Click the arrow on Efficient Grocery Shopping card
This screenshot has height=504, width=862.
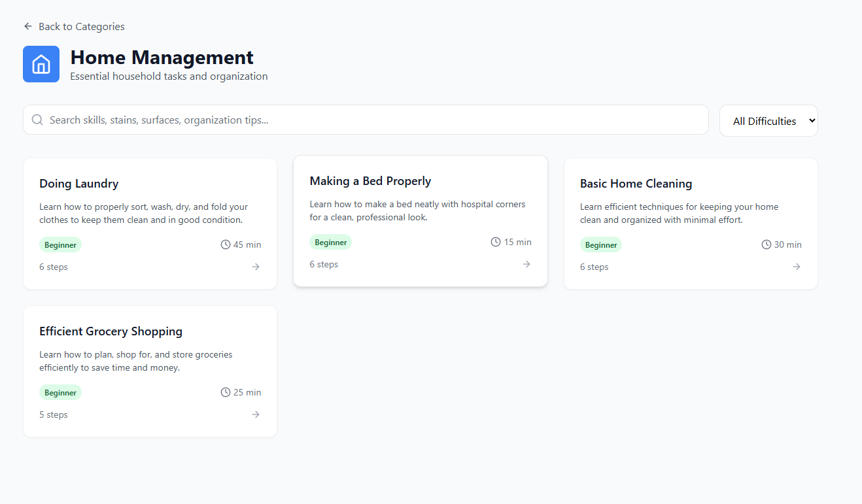pos(256,414)
